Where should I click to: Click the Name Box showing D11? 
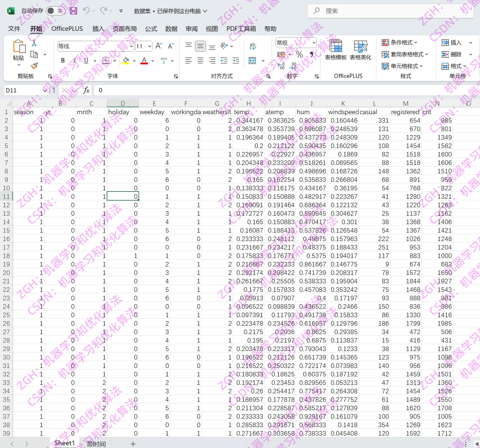click(26, 90)
